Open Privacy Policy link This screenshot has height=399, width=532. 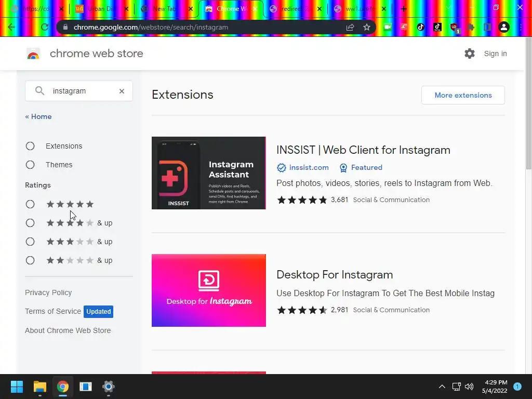[x=48, y=292]
